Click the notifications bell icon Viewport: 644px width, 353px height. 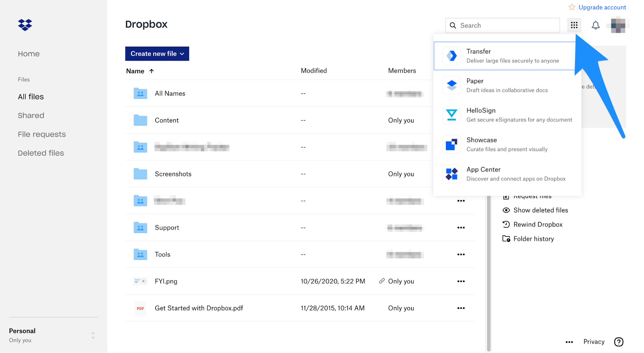pyautogui.click(x=595, y=25)
